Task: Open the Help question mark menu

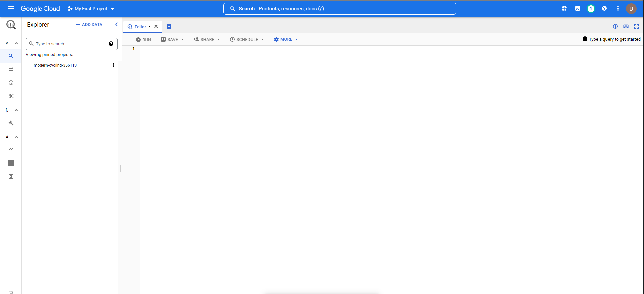Action: pos(604,9)
